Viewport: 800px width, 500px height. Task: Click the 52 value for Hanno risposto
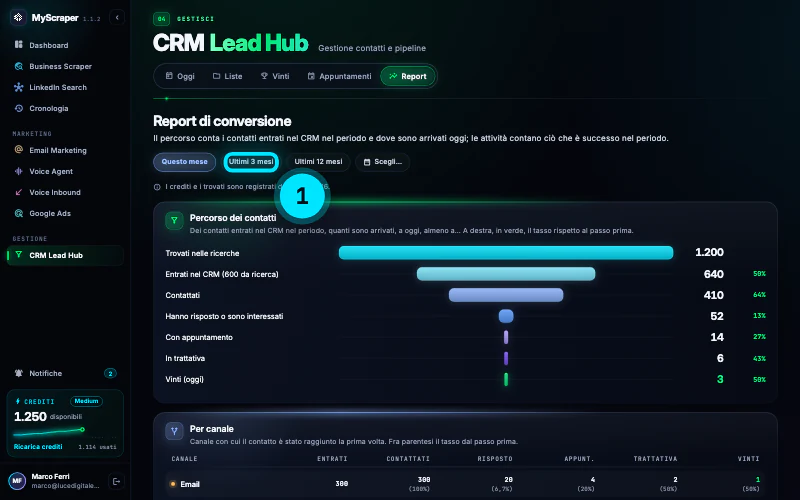pyautogui.click(x=717, y=316)
